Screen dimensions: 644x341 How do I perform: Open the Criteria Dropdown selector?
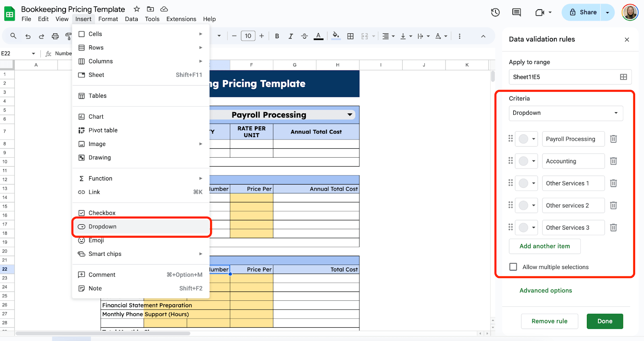566,113
